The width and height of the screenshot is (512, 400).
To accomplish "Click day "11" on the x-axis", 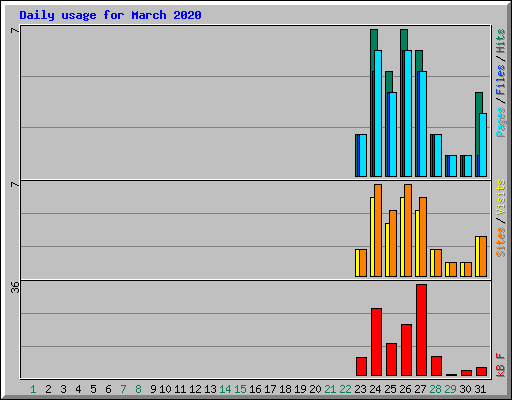I will pos(180,389).
